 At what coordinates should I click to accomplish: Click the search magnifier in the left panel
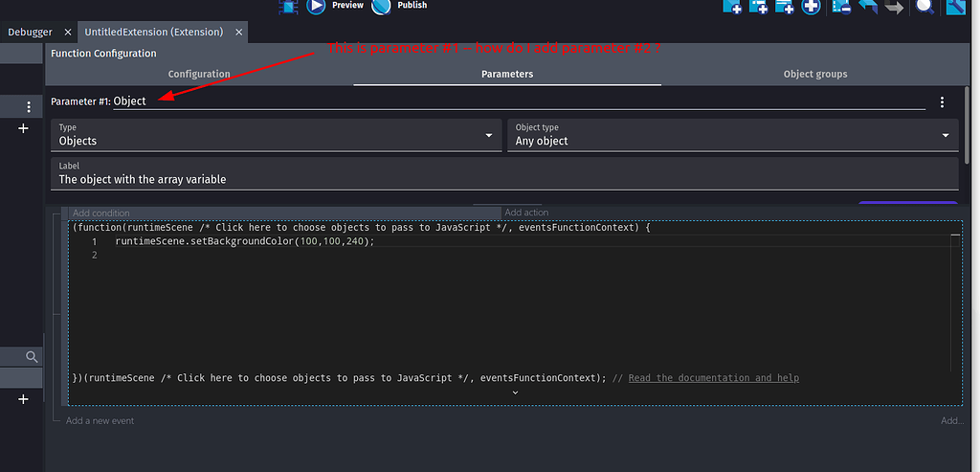[32, 357]
